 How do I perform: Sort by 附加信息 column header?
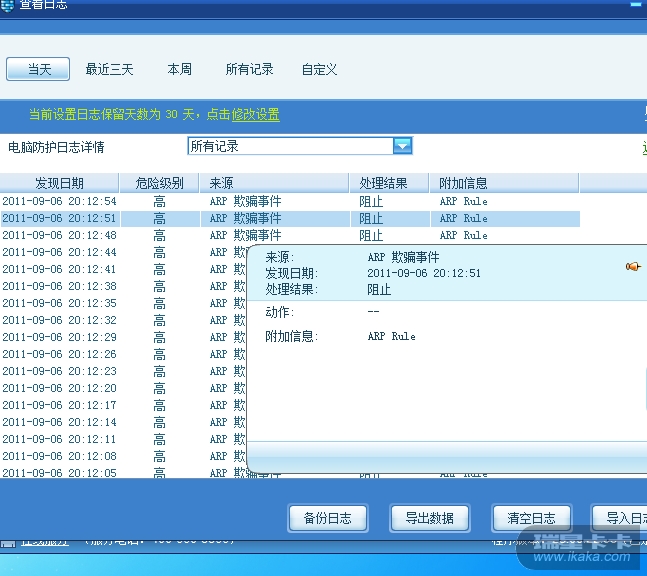pos(504,183)
